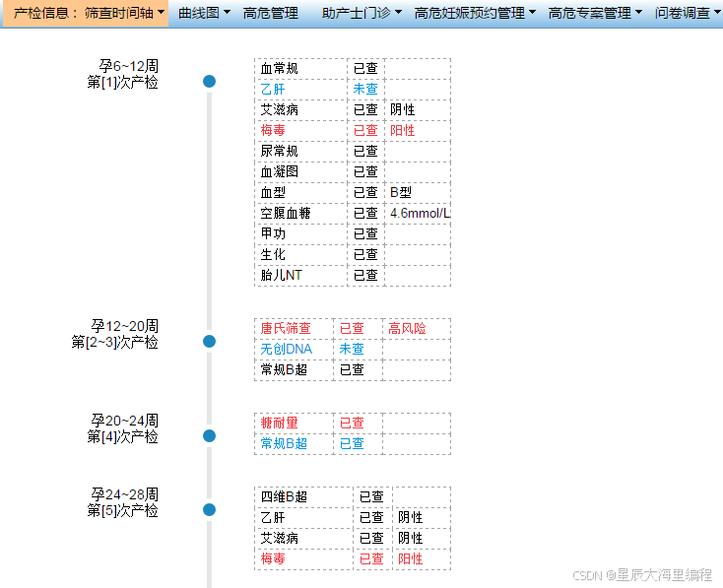Select the 孕20~24周 timeline dot
The image size is (723, 588).
pos(210,435)
